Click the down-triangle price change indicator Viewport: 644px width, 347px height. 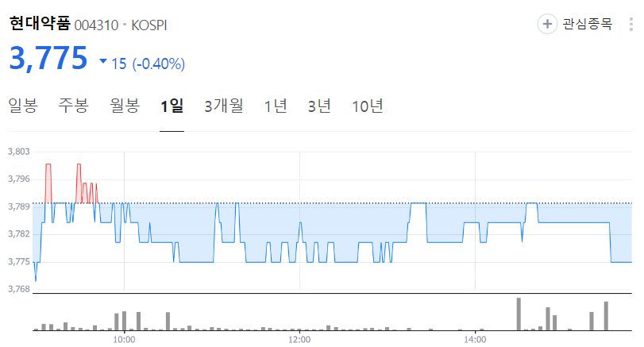coord(103,61)
